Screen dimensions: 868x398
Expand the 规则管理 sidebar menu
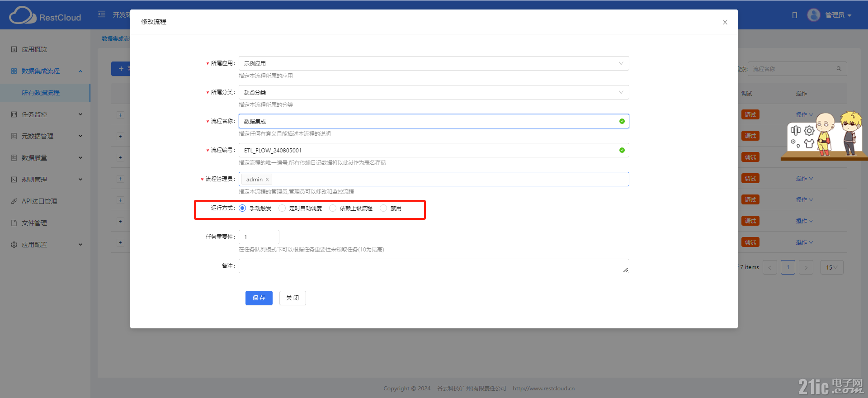[45, 180]
